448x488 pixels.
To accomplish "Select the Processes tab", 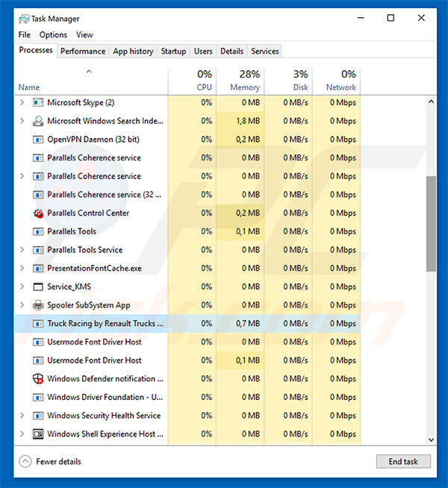I will pos(36,50).
